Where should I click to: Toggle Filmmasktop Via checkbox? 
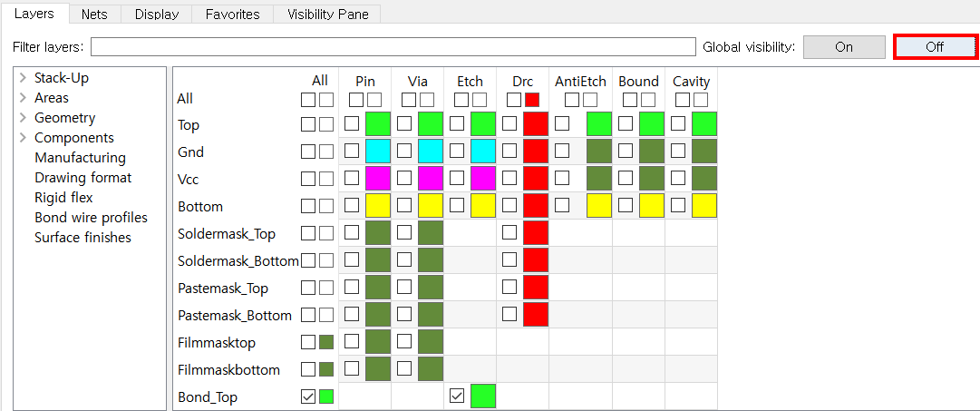pyautogui.click(x=404, y=341)
